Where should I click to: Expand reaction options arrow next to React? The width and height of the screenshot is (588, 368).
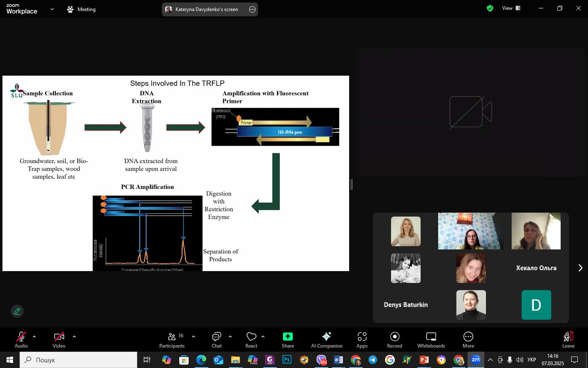(x=263, y=337)
